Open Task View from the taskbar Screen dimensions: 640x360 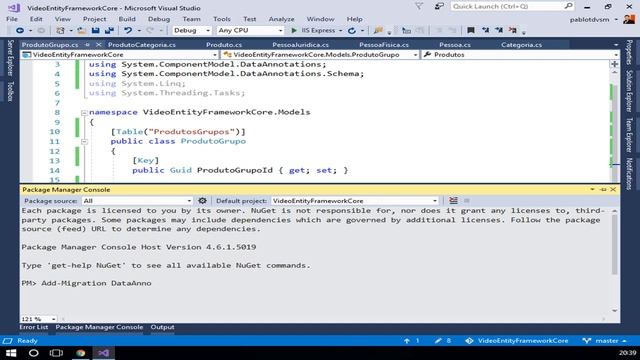coord(56,353)
